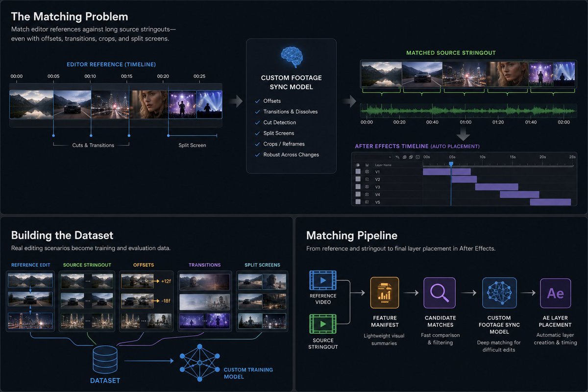Click the blue Reference Video film icon
Viewport: 588px width, 392px height.
pos(322,280)
